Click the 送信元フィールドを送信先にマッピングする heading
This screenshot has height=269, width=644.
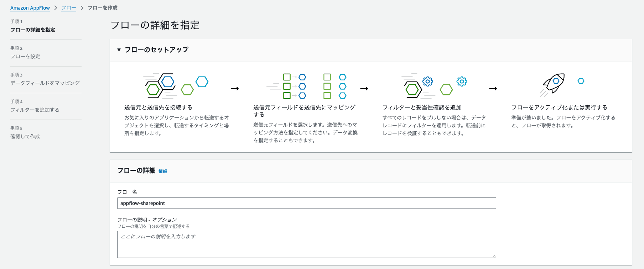(305, 111)
